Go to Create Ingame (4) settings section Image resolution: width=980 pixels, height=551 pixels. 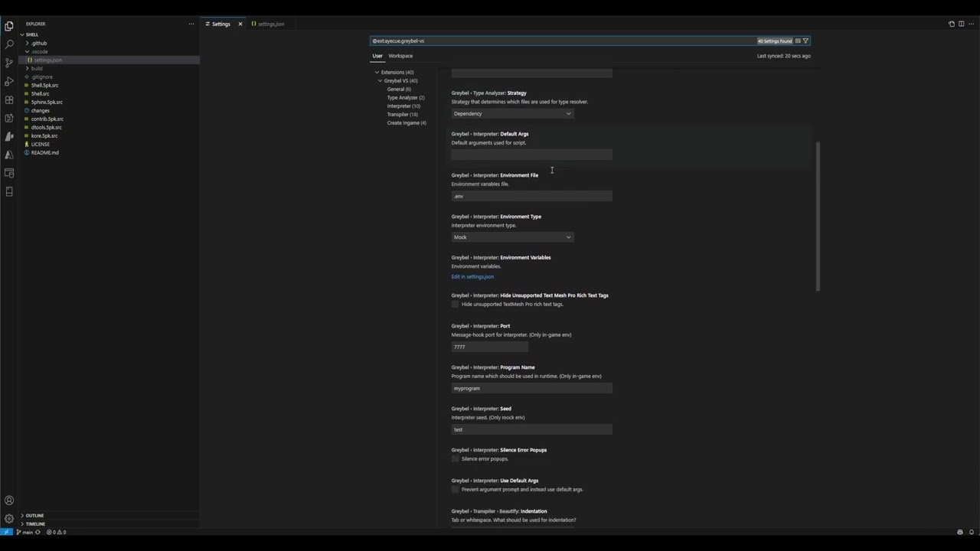(407, 122)
